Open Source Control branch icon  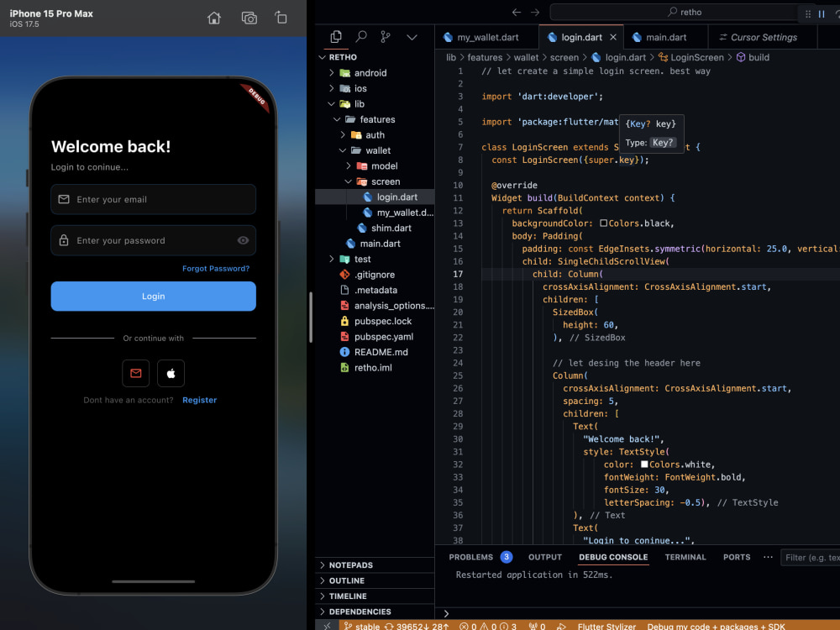(386, 37)
